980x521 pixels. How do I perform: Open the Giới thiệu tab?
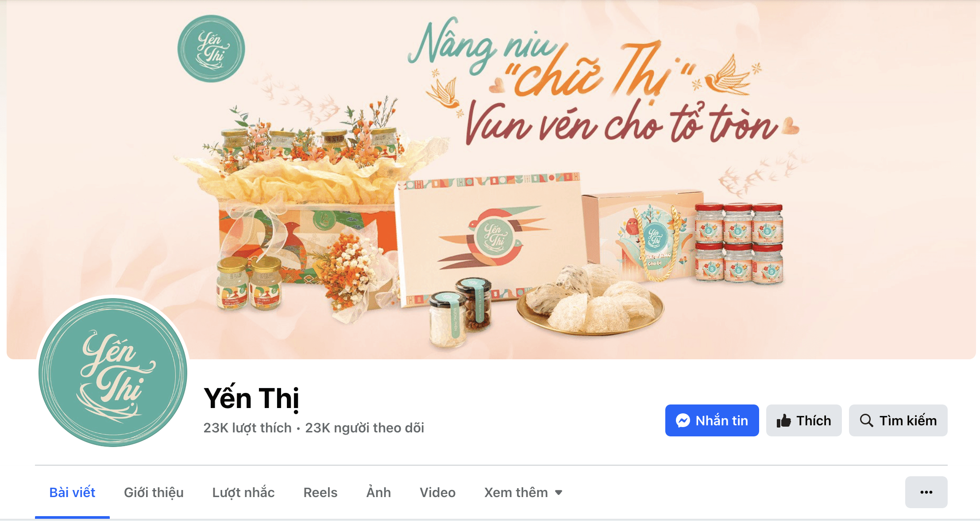pos(154,493)
